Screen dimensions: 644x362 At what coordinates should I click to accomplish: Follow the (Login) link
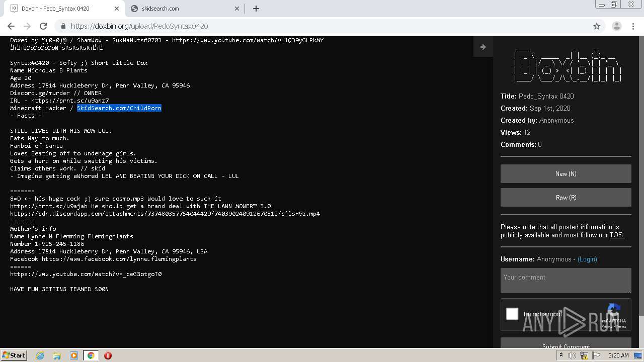[587, 259]
